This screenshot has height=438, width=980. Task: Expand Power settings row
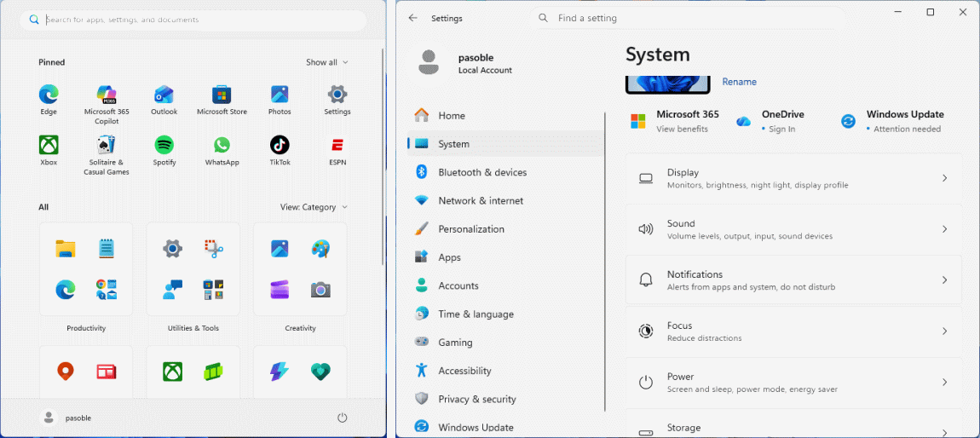point(793,383)
